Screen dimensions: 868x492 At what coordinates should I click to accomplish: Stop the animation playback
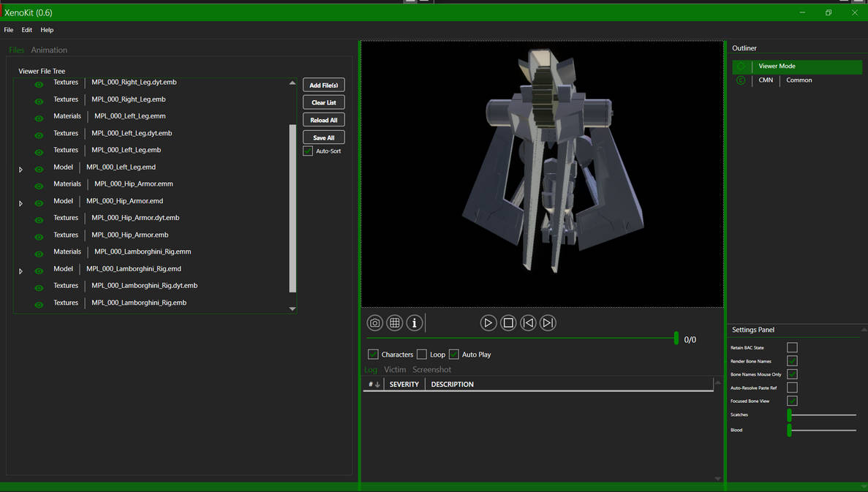pyautogui.click(x=508, y=322)
